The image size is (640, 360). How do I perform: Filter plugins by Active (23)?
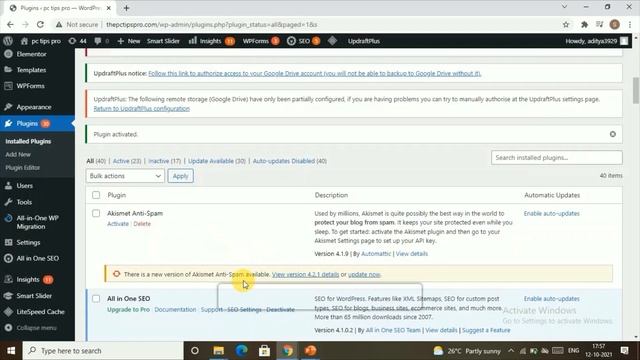coord(127,161)
